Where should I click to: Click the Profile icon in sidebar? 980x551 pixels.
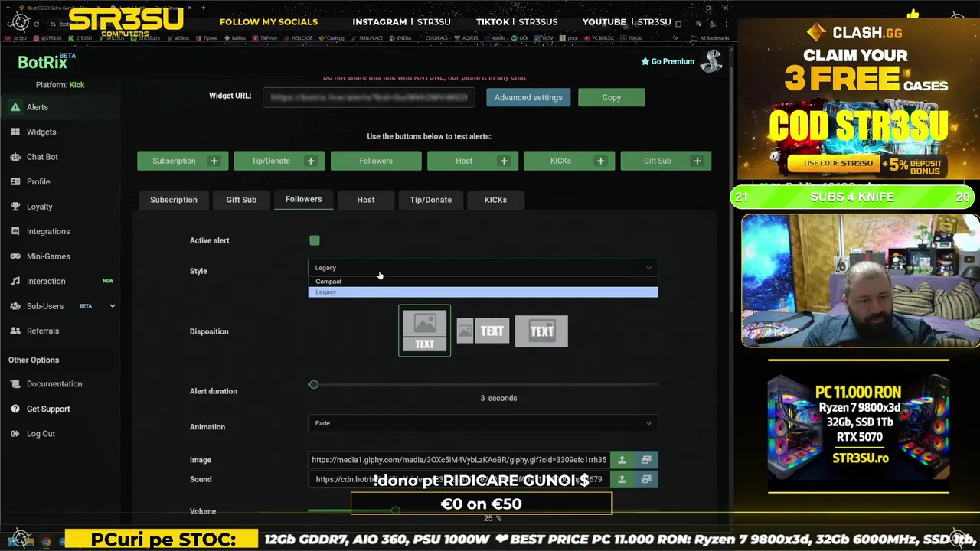[15, 181]
